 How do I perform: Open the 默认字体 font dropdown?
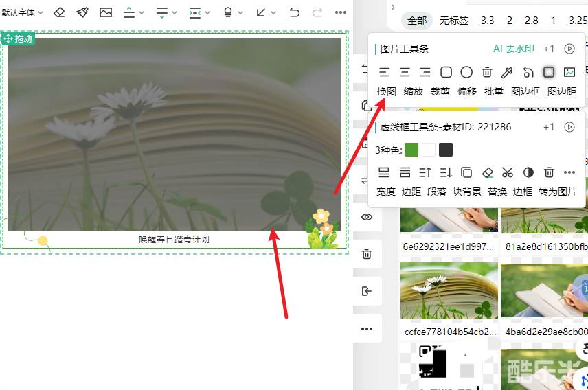click(22, 12)
